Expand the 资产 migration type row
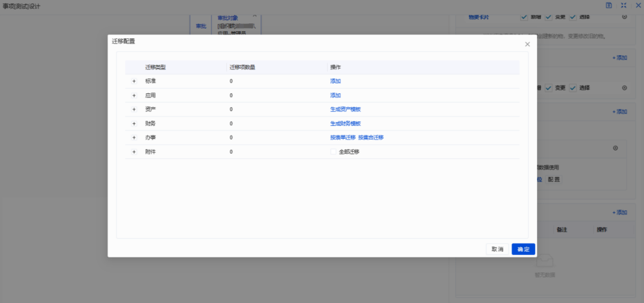This screenshot has width=644, height=303. [x=134, y=109]
